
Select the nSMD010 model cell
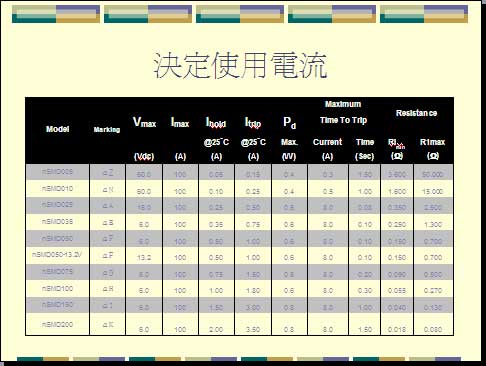coord(57,189)
